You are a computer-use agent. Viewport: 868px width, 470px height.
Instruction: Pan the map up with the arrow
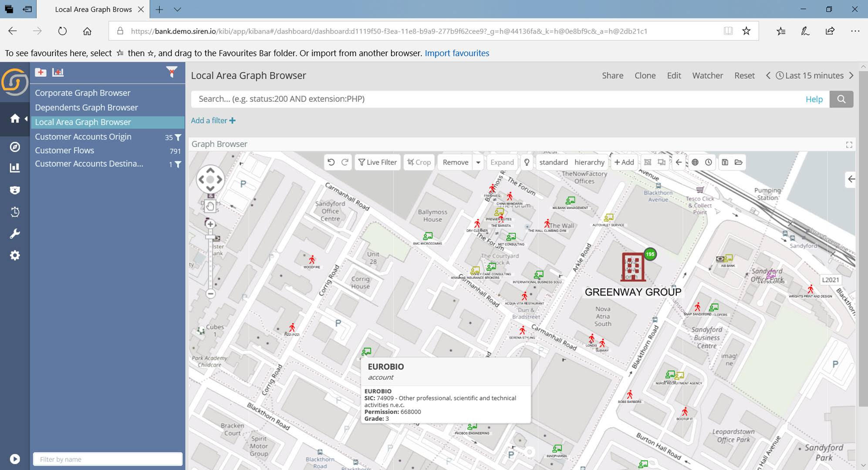[x=210, y=170]
